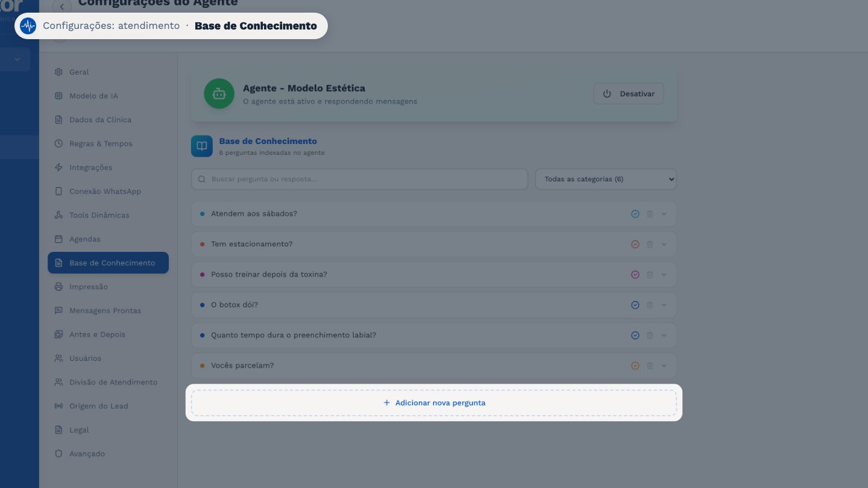The width and height of the screenshot is (868, 488).
Task: Click the Divisão de Atendimento icon
Action: (x=58, y=382)
